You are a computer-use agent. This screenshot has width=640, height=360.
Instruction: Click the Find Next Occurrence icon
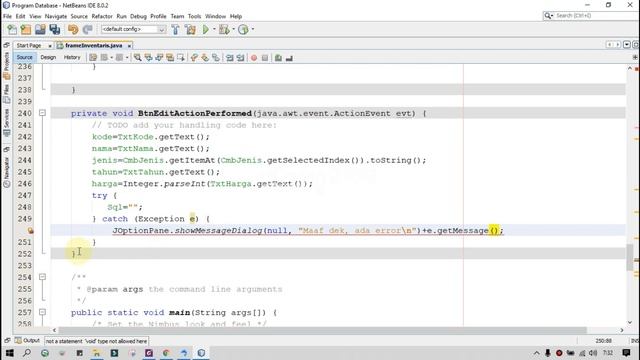pos(159,58)
